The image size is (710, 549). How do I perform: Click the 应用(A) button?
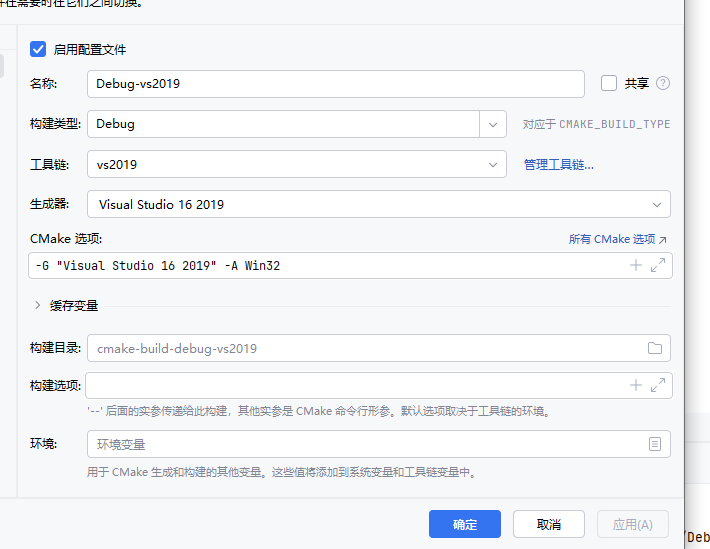point(633,524)
